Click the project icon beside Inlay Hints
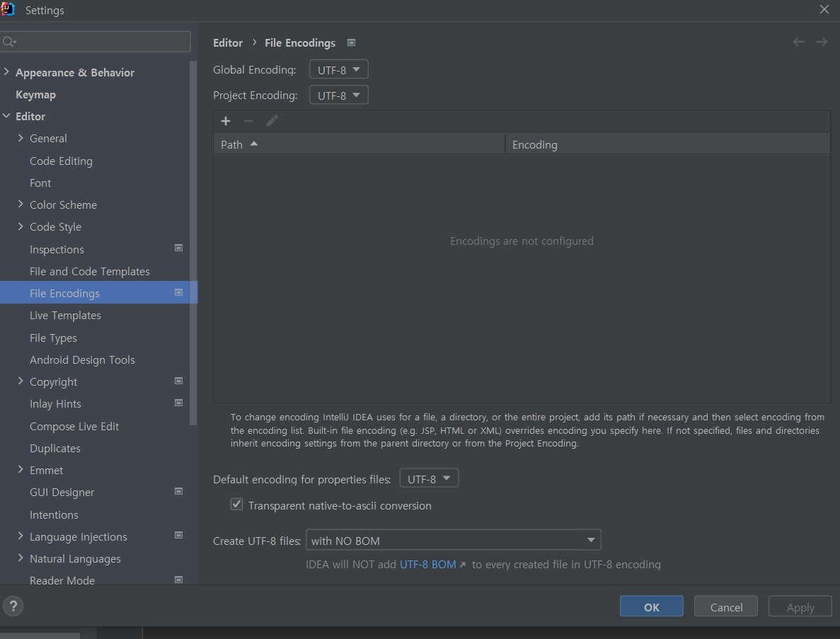This screenshot has height=639, width=840. pyautogui.click(x=179, y=403)
